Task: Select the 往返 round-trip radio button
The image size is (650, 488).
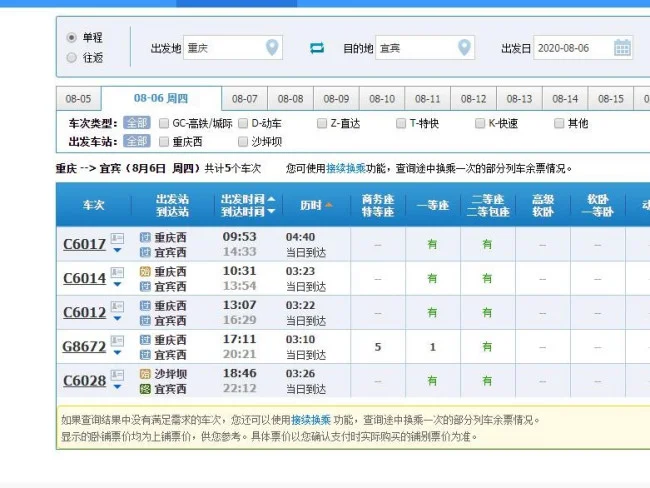Action: click(x=71, y=57)
